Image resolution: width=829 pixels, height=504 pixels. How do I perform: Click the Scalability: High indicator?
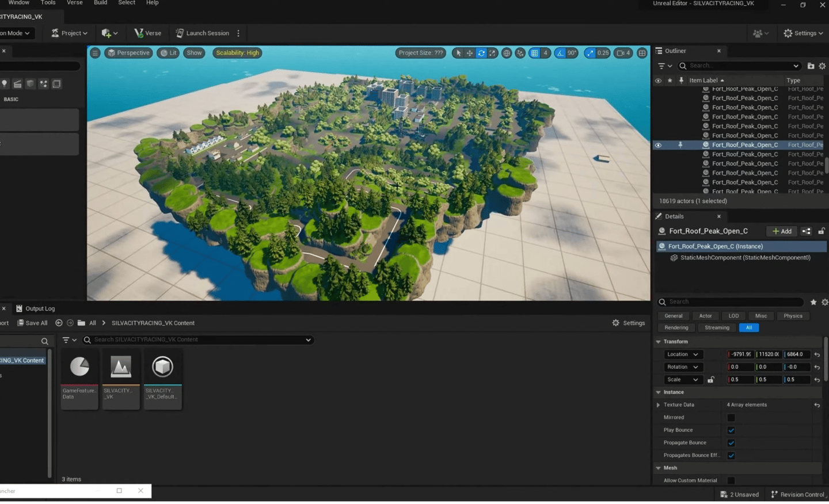237,53
